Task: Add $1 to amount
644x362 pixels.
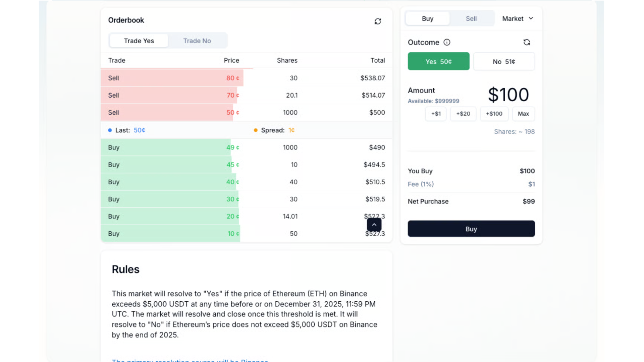Action: 436,114
